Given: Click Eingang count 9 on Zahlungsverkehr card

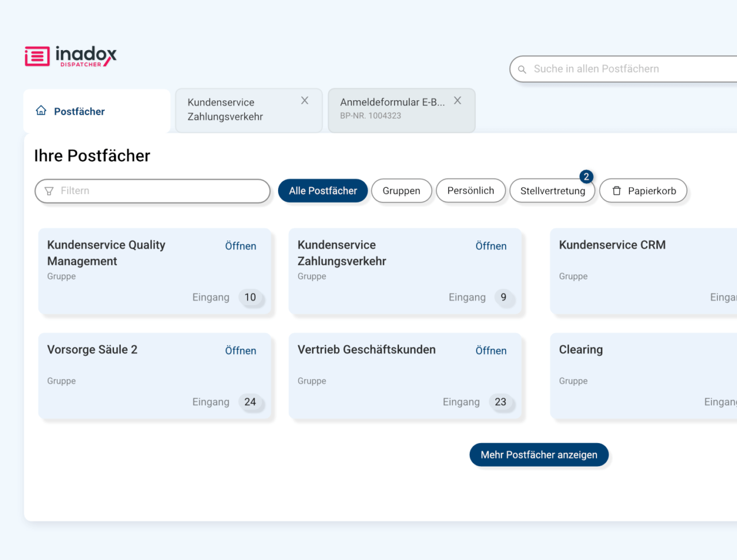Looking at the screenshot, I should [503, 298].
